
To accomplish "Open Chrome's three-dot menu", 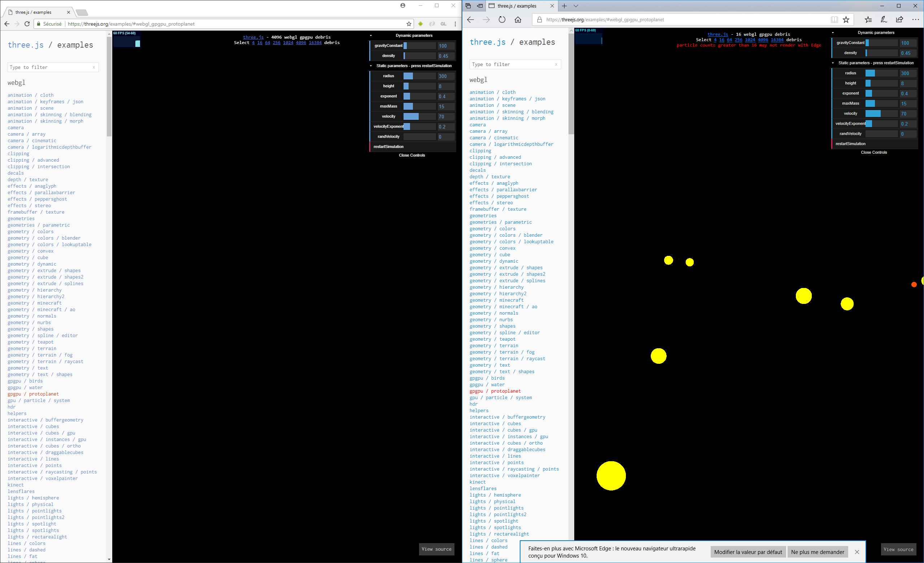I will point(455,23).
